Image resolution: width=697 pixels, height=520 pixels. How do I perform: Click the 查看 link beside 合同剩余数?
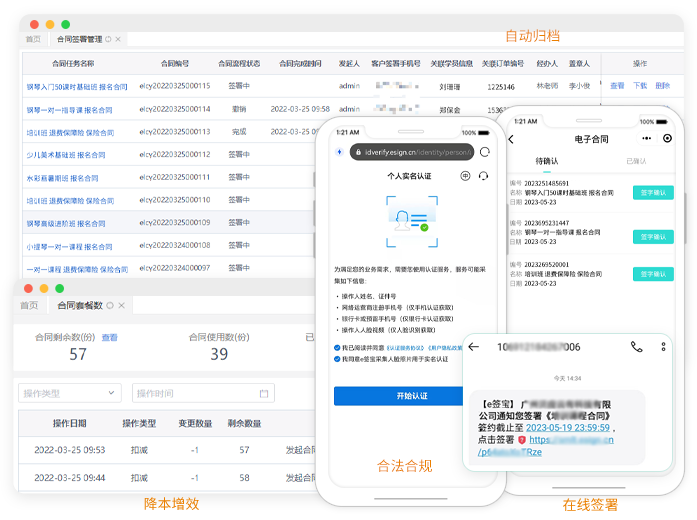tap(109, 338)
